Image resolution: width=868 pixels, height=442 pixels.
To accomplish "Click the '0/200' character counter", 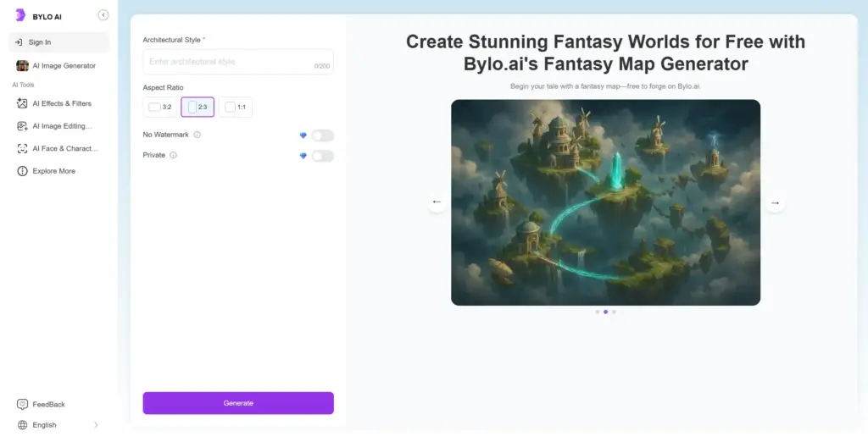I will [x=321, y=66].
